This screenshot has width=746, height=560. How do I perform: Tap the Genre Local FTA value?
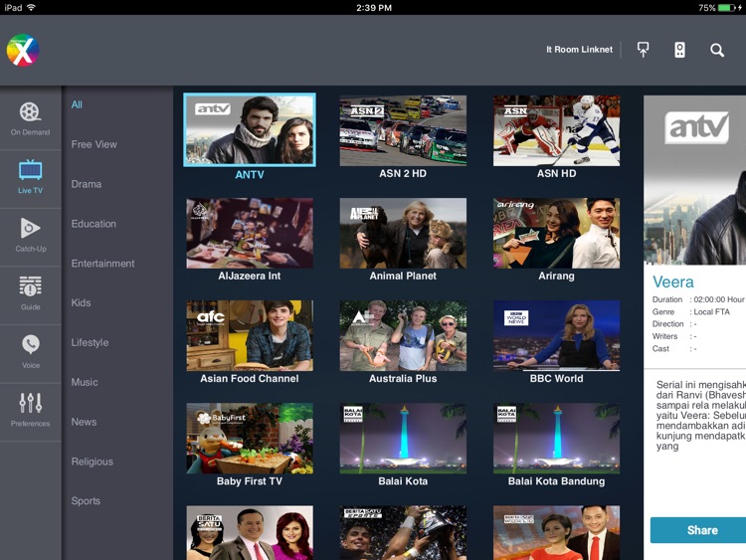point(711,311)
